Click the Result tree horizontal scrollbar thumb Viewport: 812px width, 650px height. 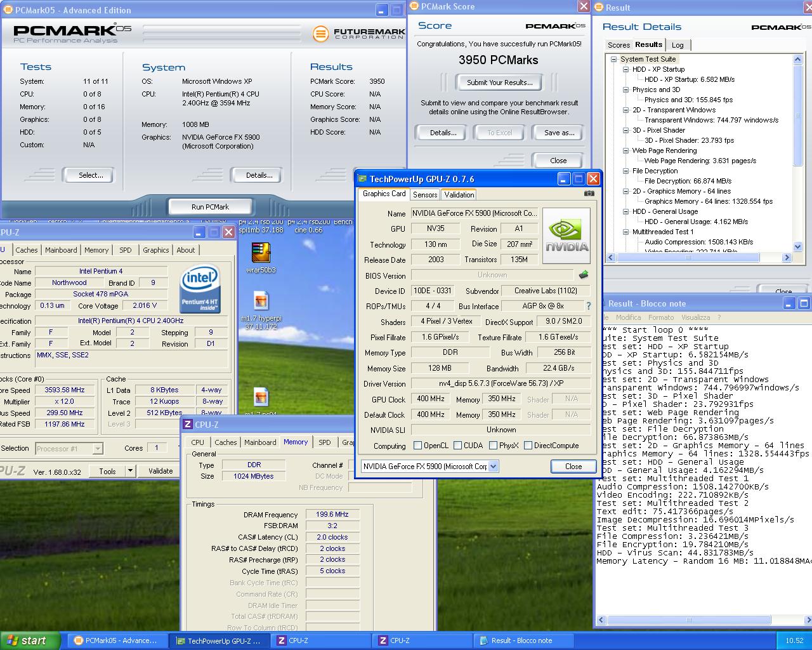688,258
